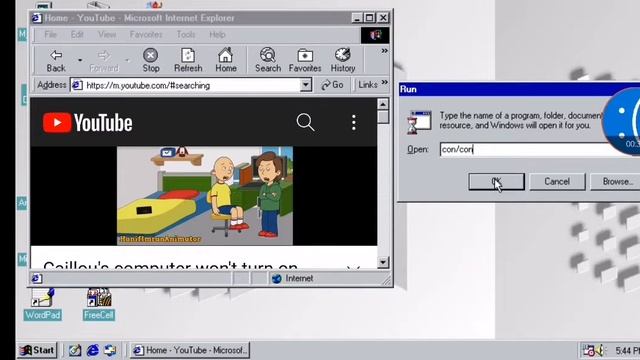Image resolution: width=640 pixels, height=360 pixels.
Task: Open the Tools menu
Action: pos(186,35)
